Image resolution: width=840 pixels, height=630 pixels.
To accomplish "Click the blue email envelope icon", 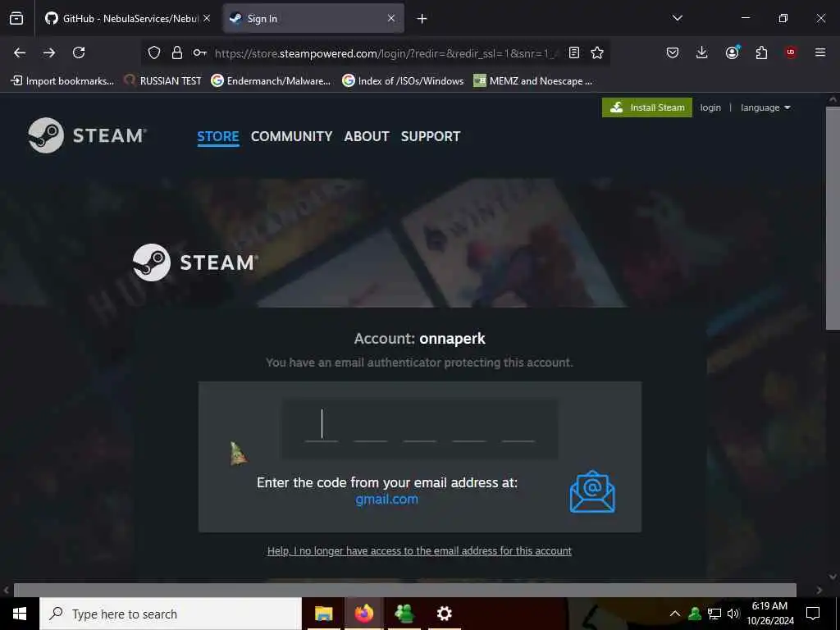I will 592,492.
